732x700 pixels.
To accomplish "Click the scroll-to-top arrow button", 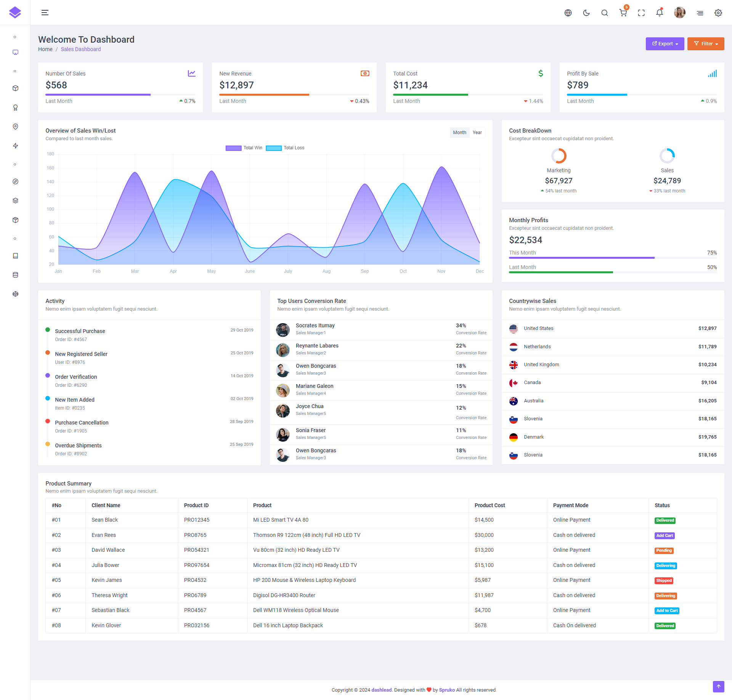I will 718,686.
